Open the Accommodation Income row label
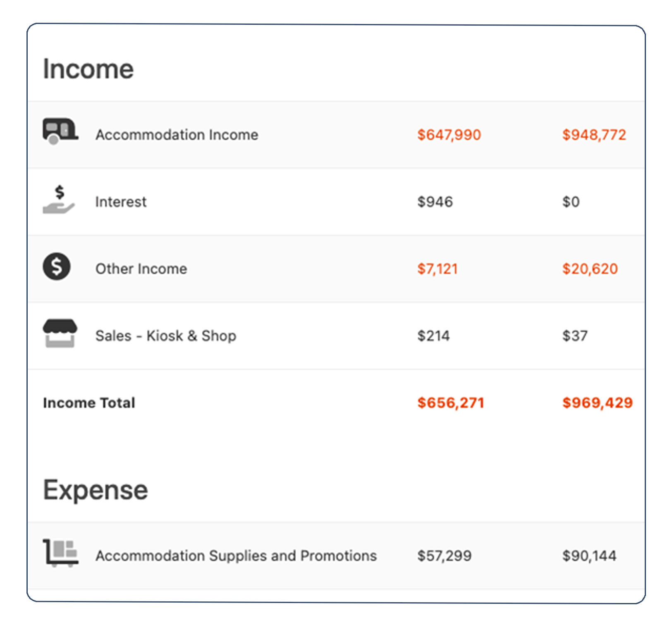The width and height of the screenshot is (672, 627). (x=177, y=135)
